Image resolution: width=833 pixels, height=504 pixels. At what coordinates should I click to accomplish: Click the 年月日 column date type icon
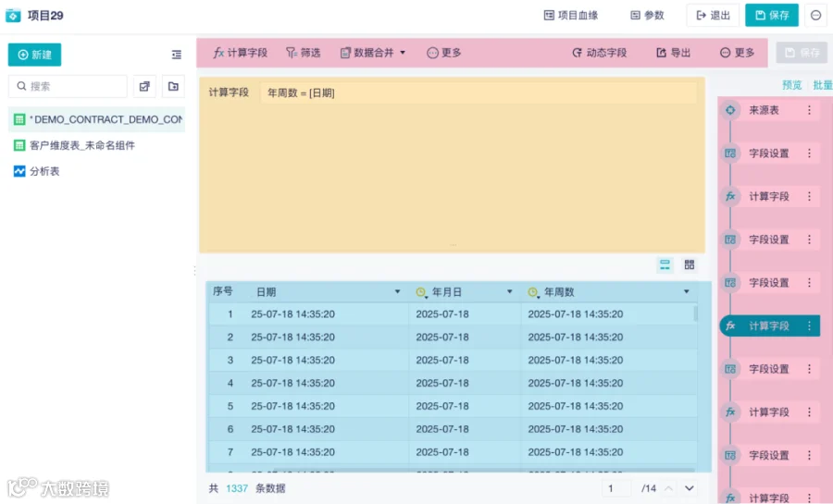click(421, 292)
